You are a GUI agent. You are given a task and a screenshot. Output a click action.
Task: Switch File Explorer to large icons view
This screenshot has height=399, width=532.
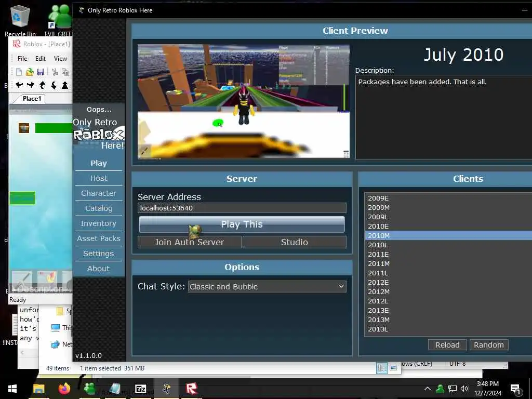coord(393,368)
